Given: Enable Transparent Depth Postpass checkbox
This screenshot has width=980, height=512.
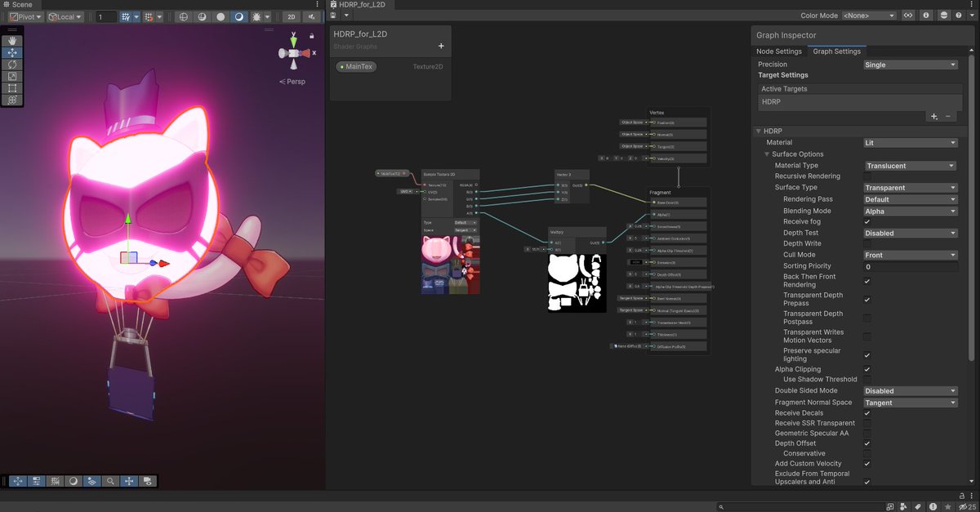Looking at the screenshot, I should (x=867, y=318).
